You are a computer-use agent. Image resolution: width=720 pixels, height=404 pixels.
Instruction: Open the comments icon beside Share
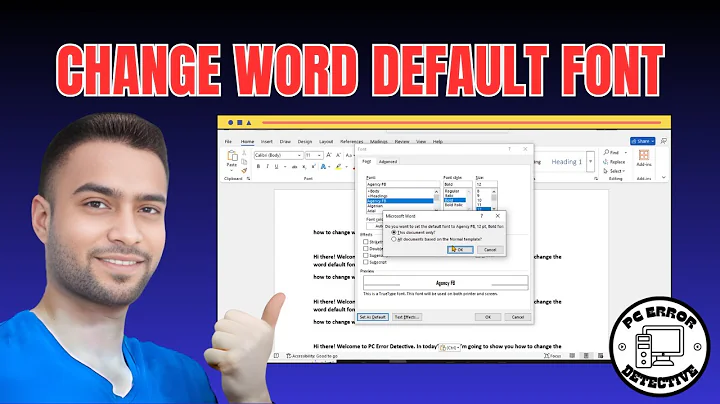tap(664, 141)
